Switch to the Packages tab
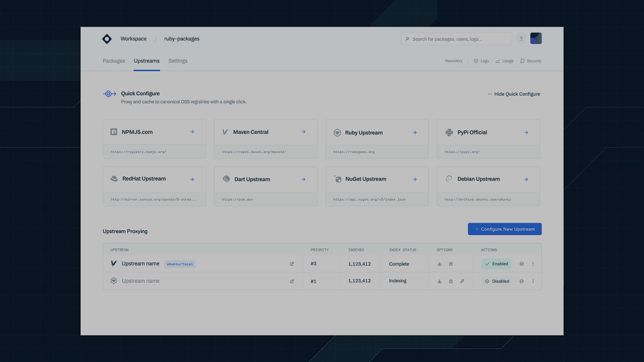 point(114,61)
